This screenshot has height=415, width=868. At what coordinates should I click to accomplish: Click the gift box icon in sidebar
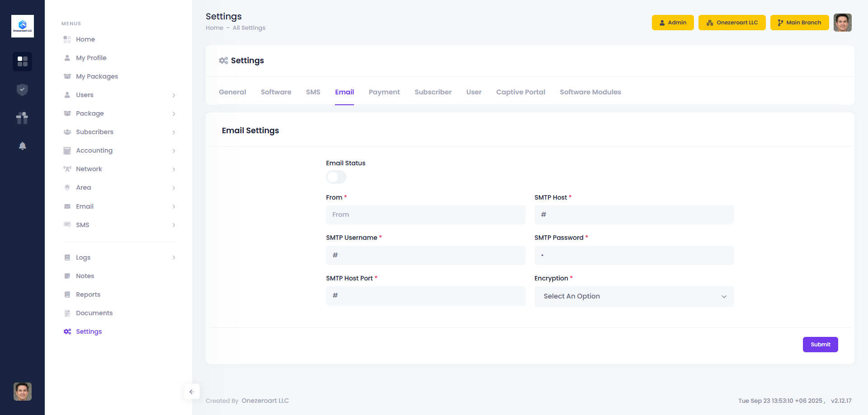coord(22,118)
